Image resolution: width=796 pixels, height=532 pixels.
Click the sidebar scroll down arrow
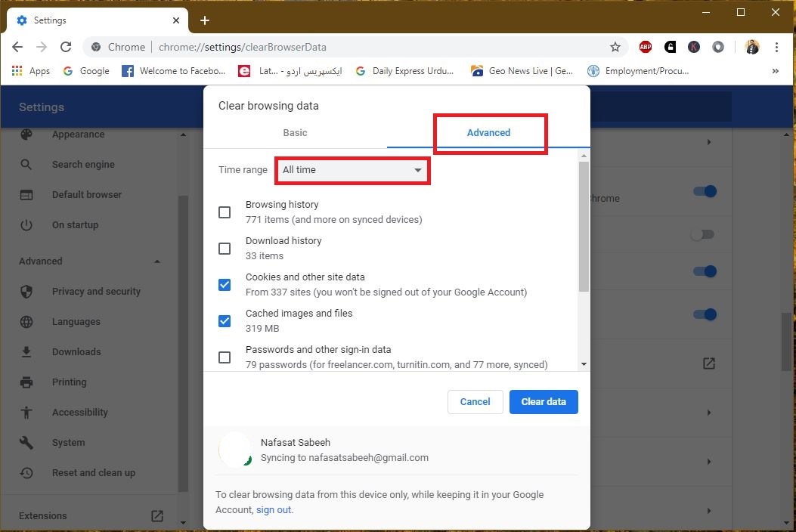click(183, 523)
